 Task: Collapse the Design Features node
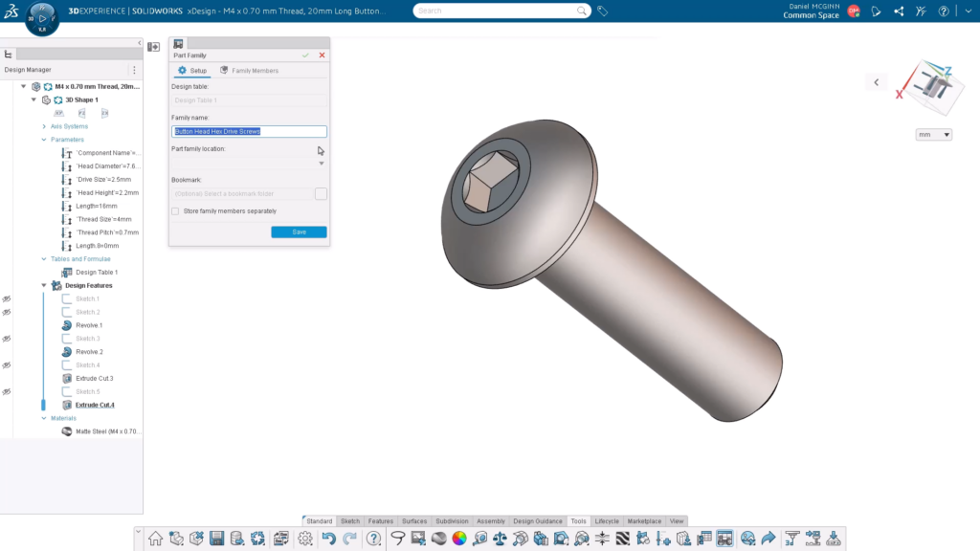[x=44, y=285]
